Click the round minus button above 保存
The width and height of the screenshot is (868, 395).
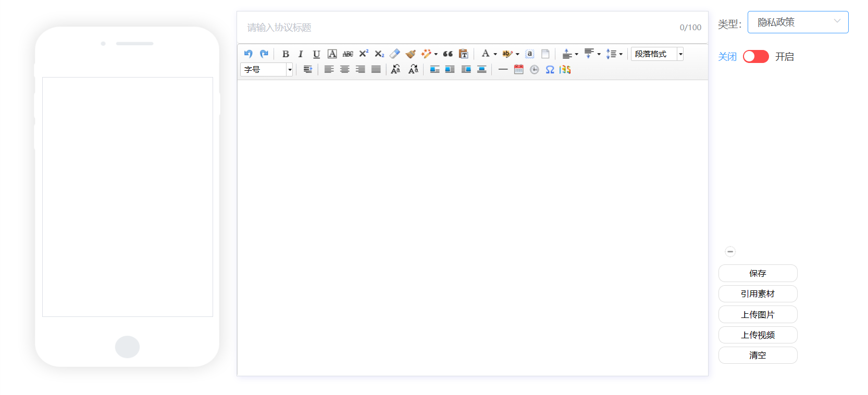[x=730, y=251]
